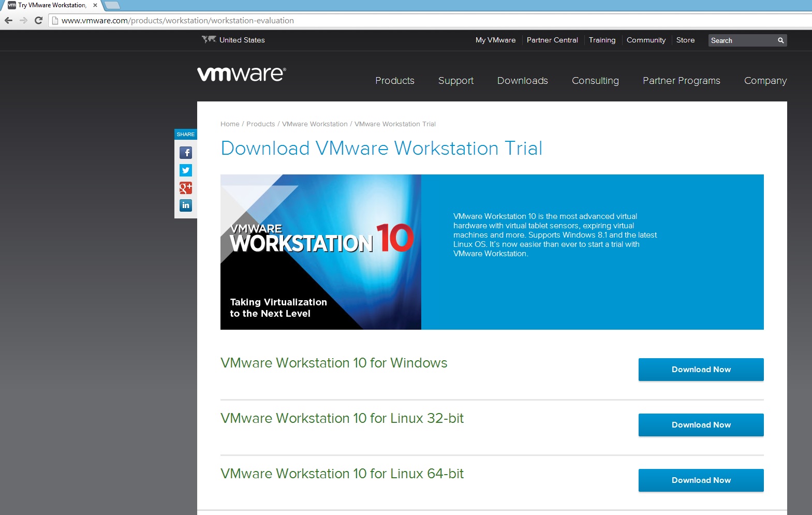Open the Partner Programs menu
The image size is (812, 515).
[682, 81]
